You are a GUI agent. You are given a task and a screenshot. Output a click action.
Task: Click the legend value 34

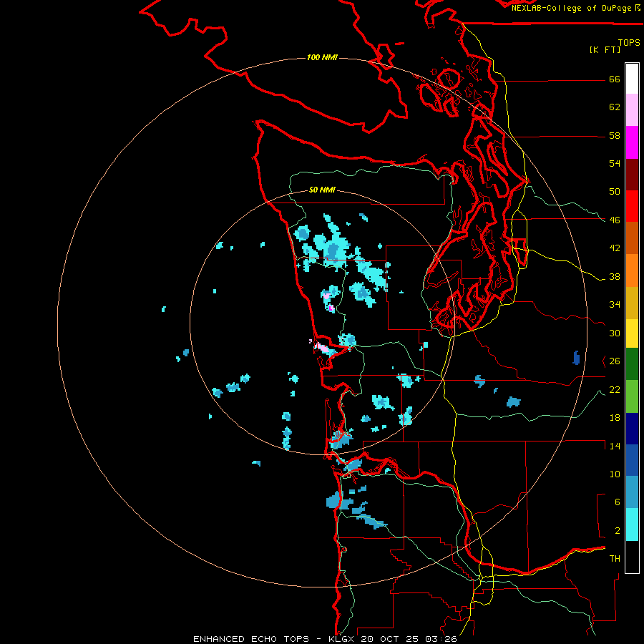click(615, 305)
